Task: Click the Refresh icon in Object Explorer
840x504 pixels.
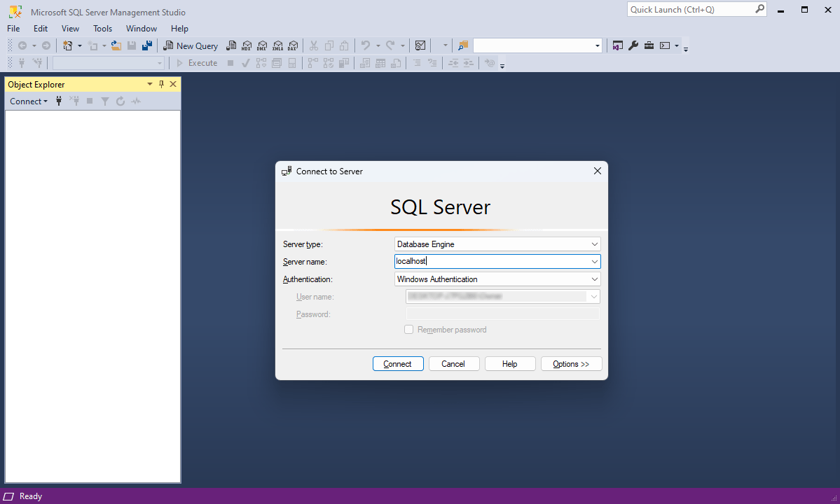Action: (x=121, y=101)
